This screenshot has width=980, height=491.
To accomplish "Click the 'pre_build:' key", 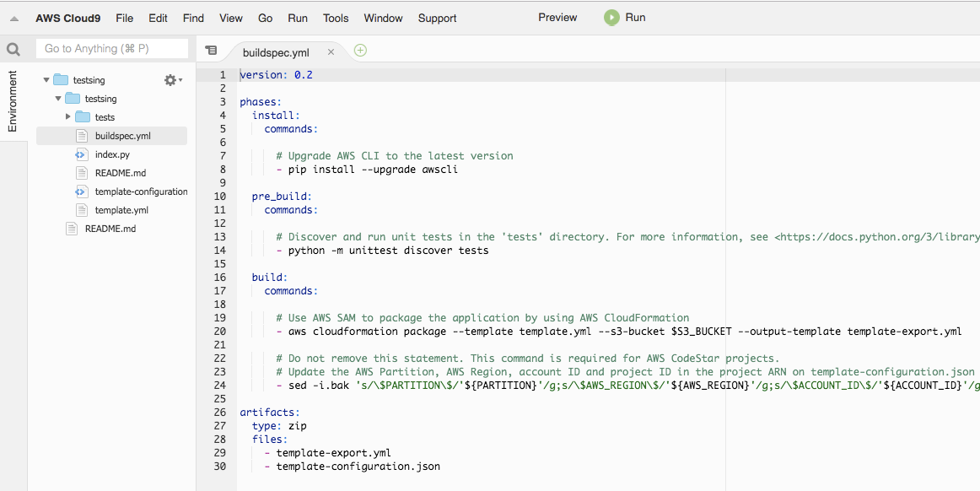I will (282, 197).
